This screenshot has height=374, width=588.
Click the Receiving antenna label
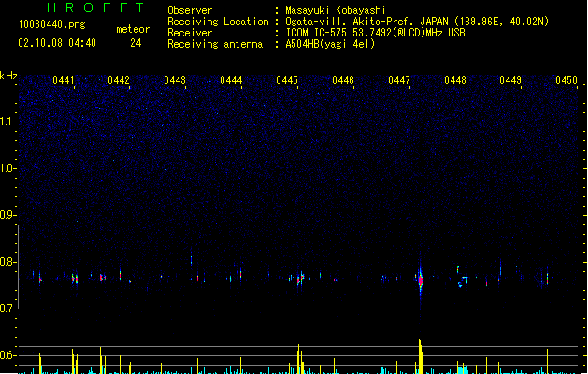click(215, 44)
